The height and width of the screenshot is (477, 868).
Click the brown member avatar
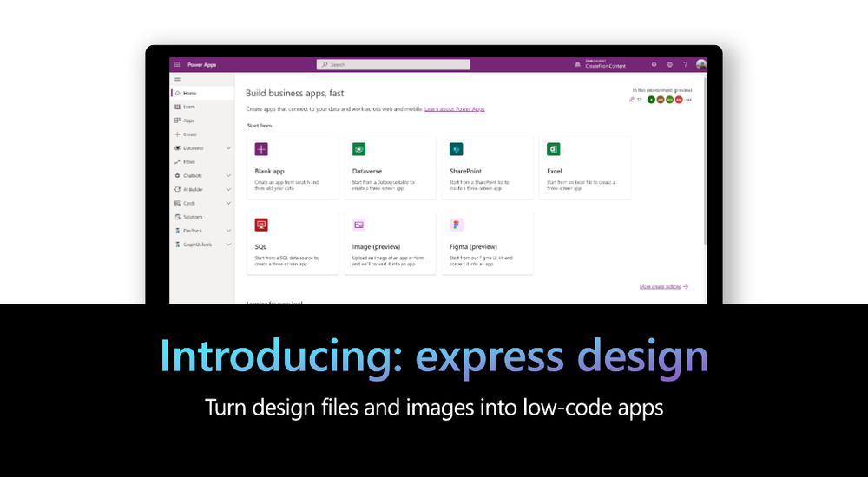click(x=661, y=100)
